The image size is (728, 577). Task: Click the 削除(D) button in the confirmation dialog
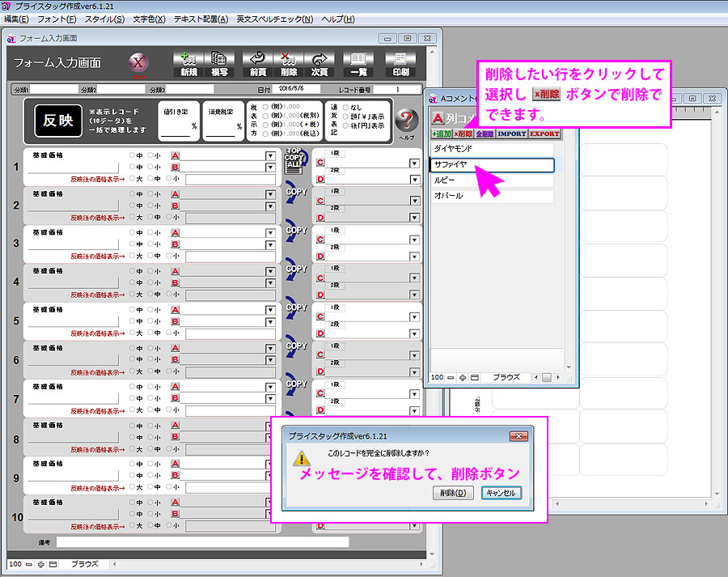pos(453,493)
